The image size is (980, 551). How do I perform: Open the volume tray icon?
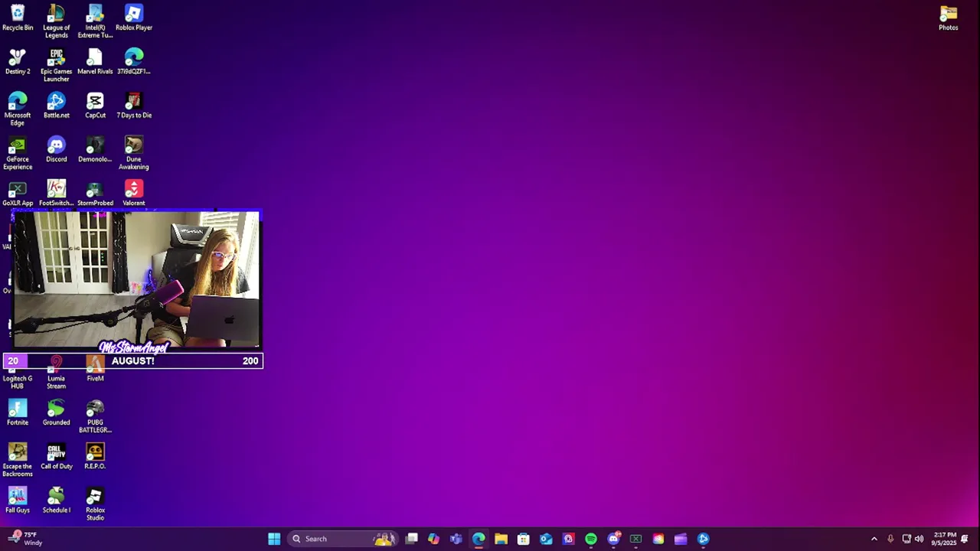tap(919, 539)
